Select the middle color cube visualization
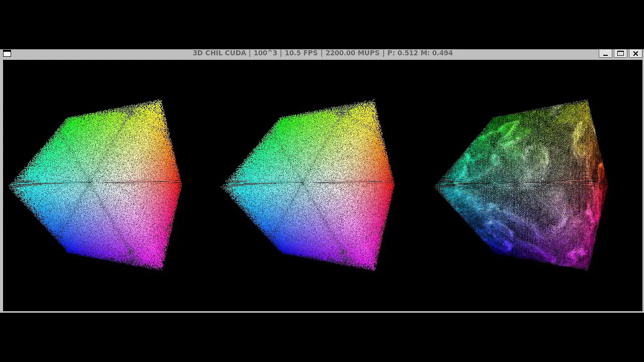This screenshot has width=644, height=362. pyautogui.click(x=308, y=185)
